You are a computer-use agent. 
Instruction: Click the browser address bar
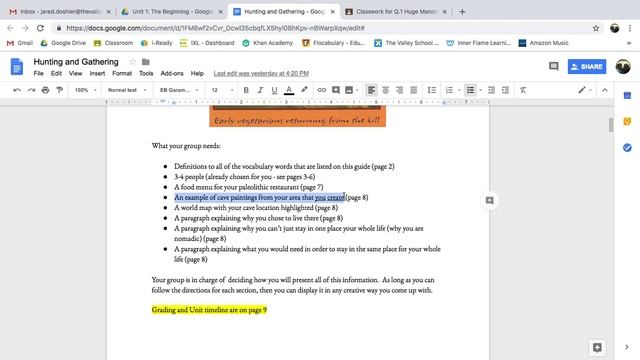click(327, 28)
